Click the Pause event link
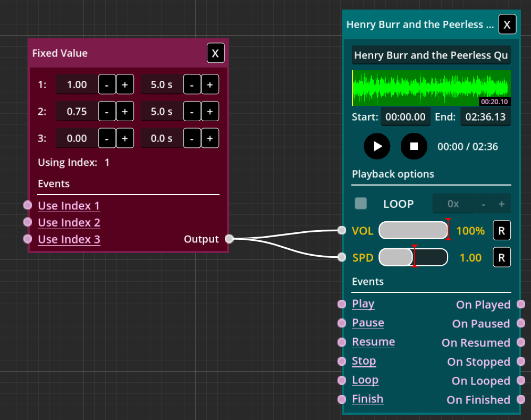Screen dimensions: 531x420 click(x=368, y=323)
